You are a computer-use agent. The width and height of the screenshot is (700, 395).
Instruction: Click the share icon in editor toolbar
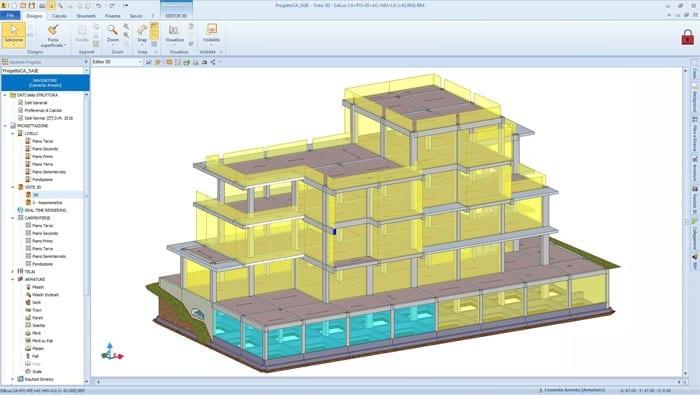point(213,62)
